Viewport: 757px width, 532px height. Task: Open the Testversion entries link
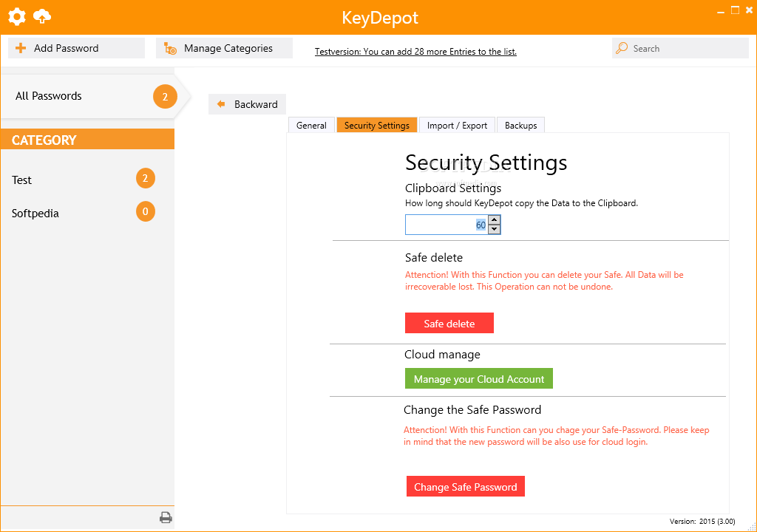point(415,52)
